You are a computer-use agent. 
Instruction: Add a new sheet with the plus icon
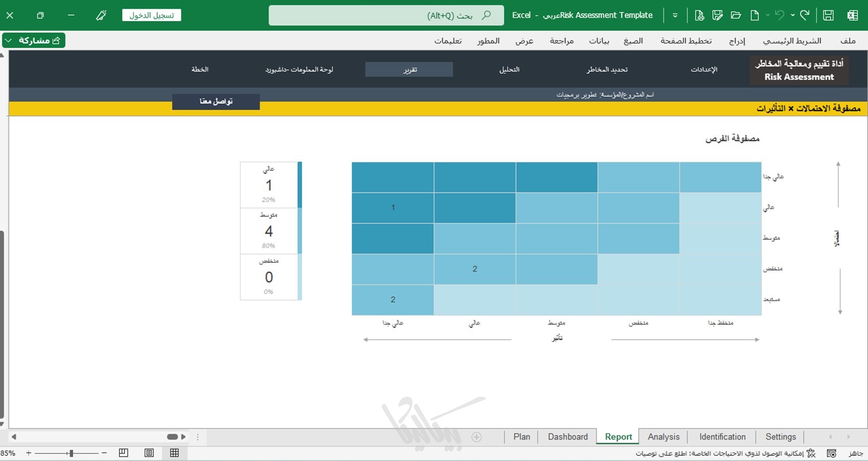(477, 437)
